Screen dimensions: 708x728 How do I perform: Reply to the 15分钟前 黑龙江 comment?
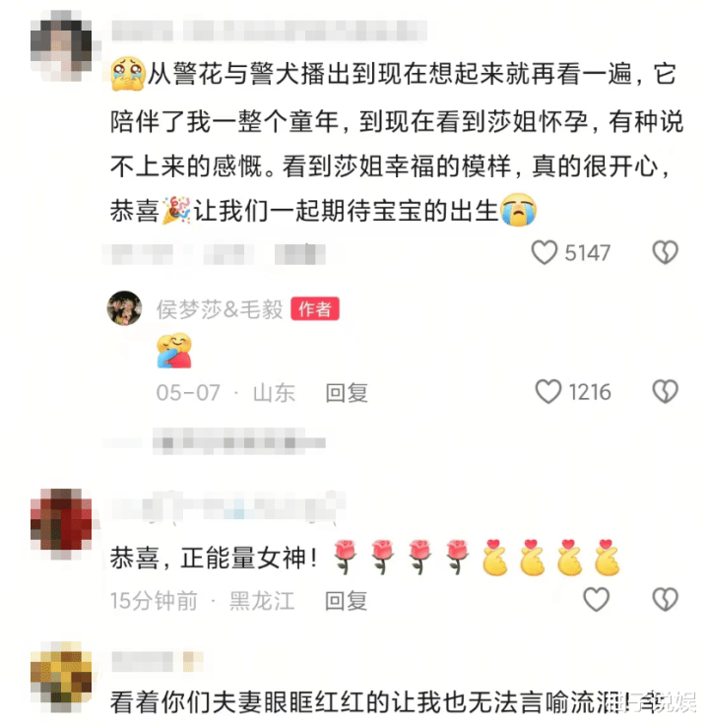(346, 601)
